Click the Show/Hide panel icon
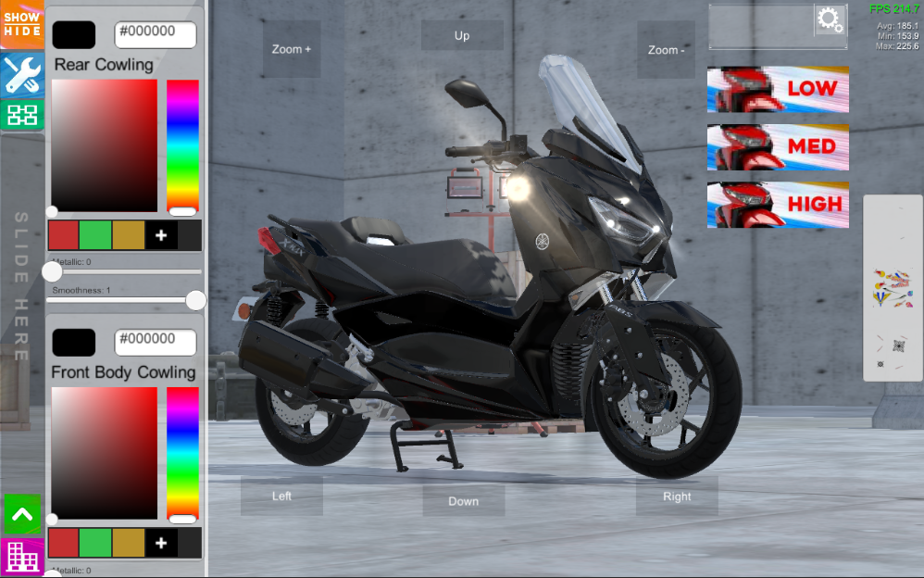Image resolution: width=924 pixels, height=578 pixels. click(22, 24)
